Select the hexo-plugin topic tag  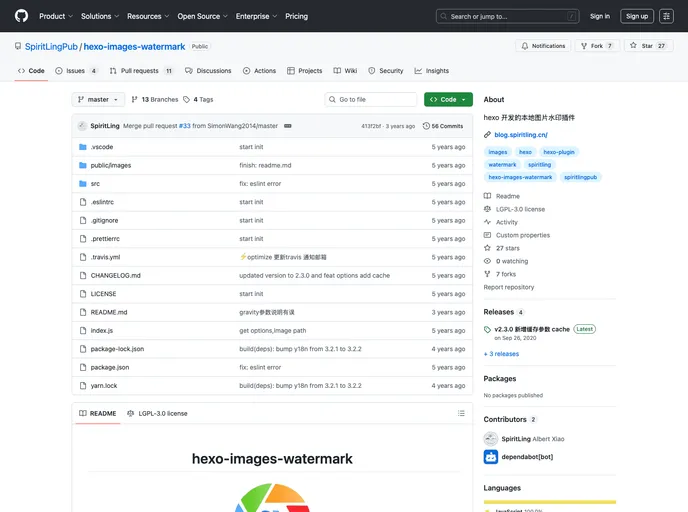(559, 152)
